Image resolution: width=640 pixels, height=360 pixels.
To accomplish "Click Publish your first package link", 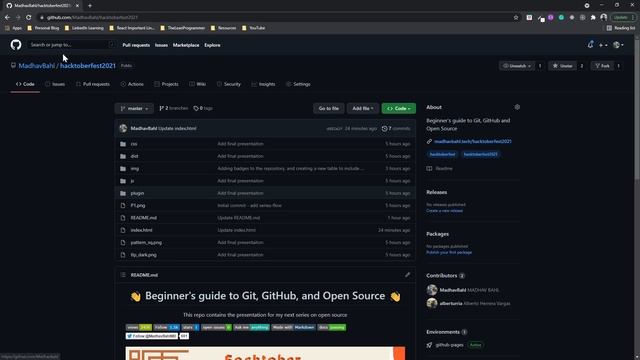I will tap(449, 252).
